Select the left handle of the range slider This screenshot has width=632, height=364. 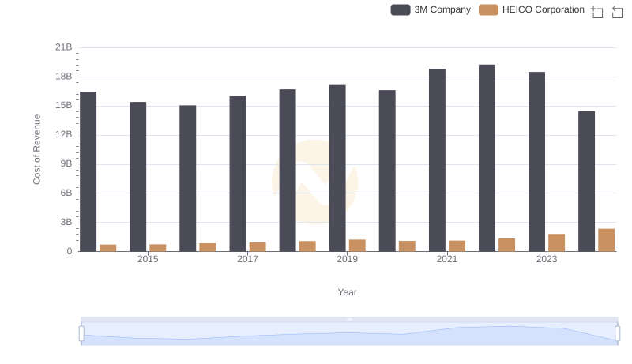[81, 333]
